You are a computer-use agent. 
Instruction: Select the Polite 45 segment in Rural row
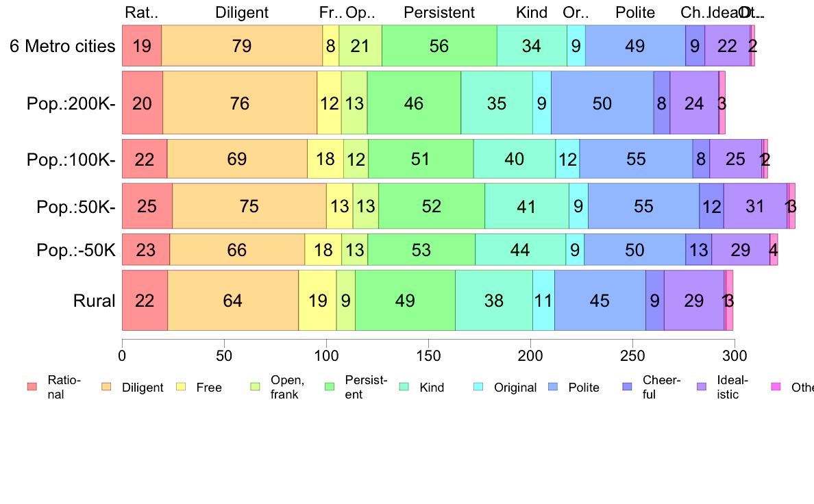coord(600,301)
